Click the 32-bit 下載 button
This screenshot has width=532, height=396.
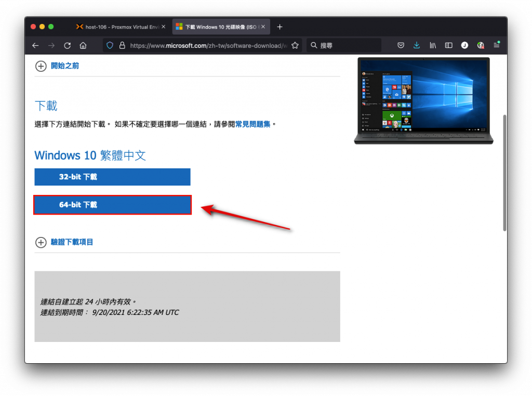(x=112, y=177)
